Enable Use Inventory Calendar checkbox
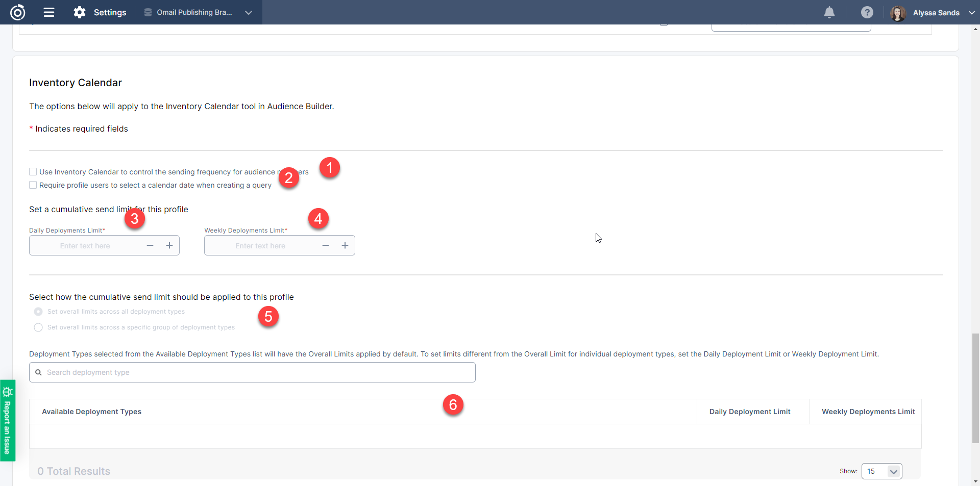 point(33,172)
